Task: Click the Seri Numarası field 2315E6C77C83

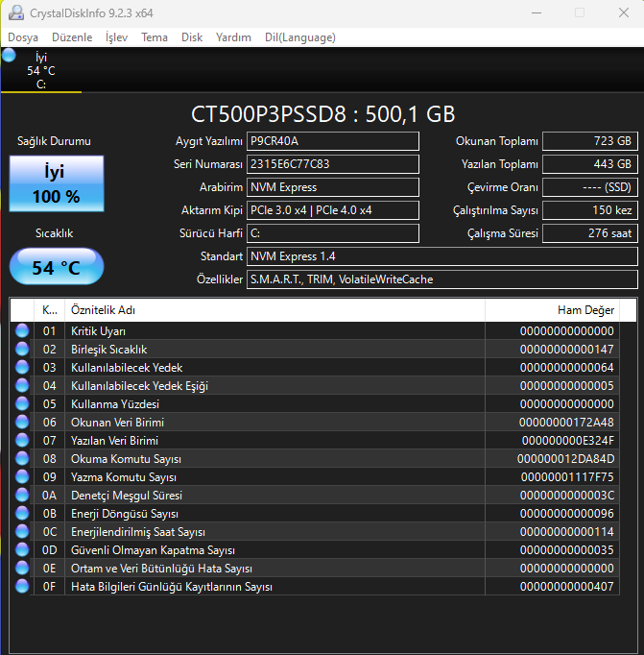Action: tap(333, 164)
